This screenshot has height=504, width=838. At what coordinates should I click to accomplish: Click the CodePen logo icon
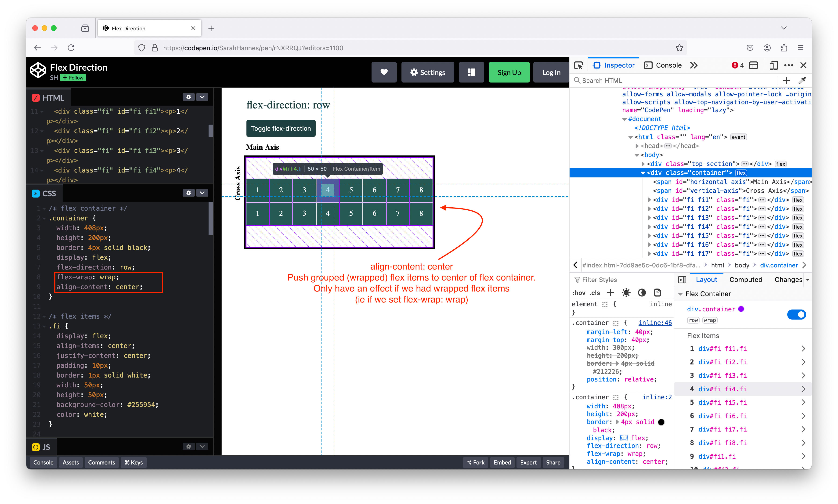38,70
